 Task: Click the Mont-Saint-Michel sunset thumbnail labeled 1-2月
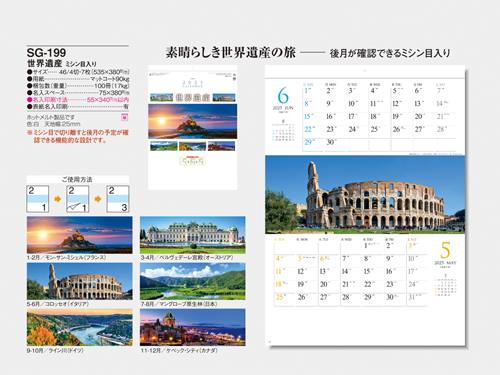(x=80, y=235)
